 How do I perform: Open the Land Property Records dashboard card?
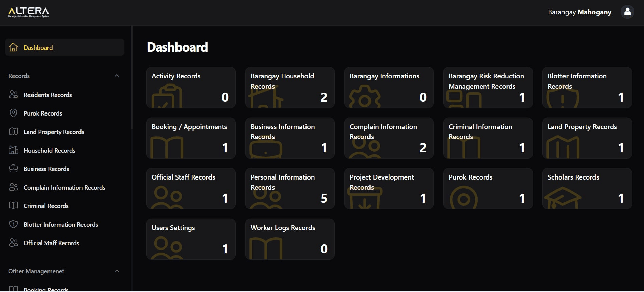tap(587, 138)
